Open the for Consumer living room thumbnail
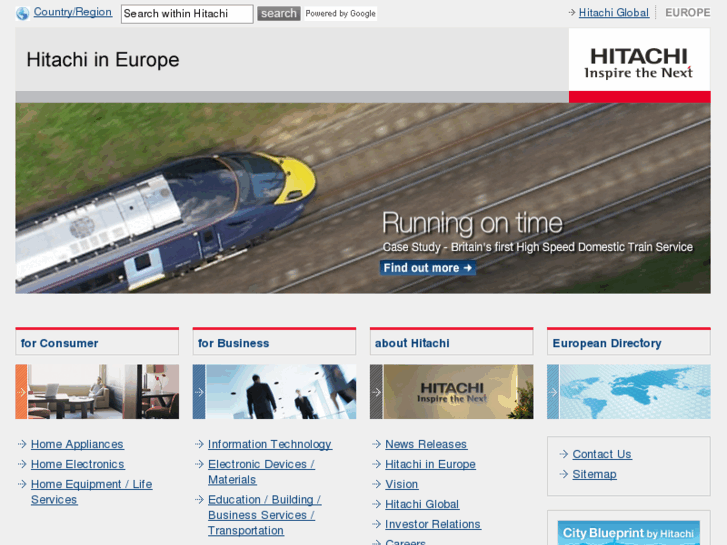 tap(97, 391)
